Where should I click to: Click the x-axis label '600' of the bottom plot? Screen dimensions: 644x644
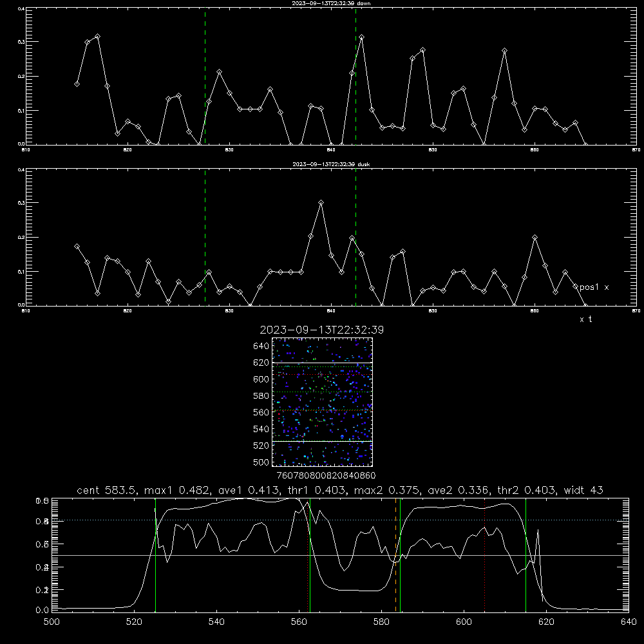[x=464, y=622]
